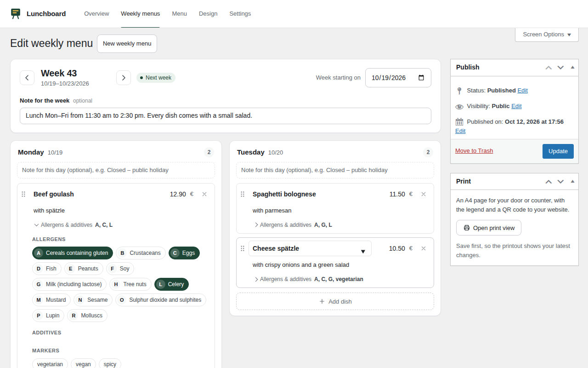588x368 pixels.
Task: Go to next week arrow
Action: pyautogui.click(x=124, y=78)
